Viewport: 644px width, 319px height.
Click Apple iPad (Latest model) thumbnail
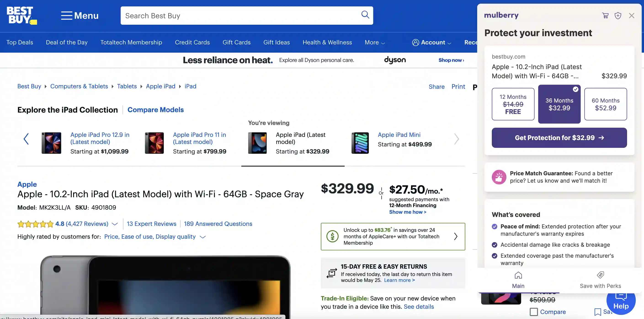pos(257,143)
